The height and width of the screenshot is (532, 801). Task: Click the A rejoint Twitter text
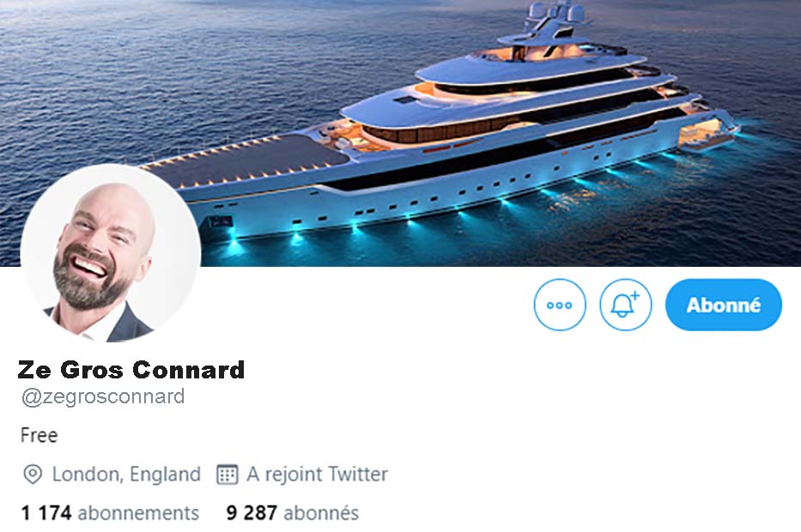click(x=318, y=475)
